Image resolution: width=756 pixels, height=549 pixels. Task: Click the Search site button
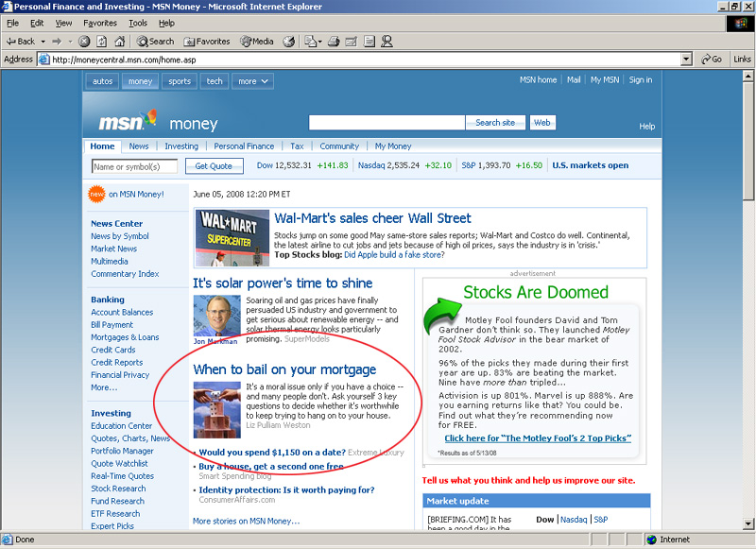pyautogui.click(x=495, y=123)
